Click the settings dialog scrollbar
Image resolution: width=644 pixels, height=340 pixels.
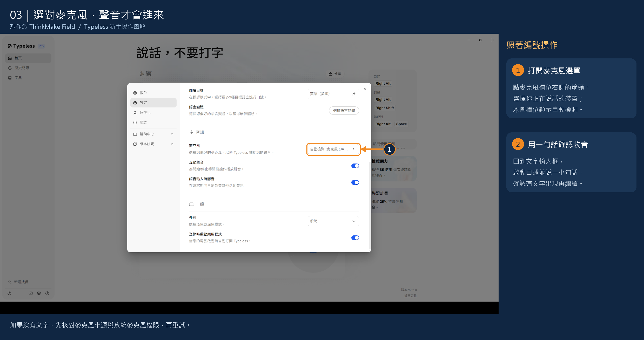[x=370, y=206]
